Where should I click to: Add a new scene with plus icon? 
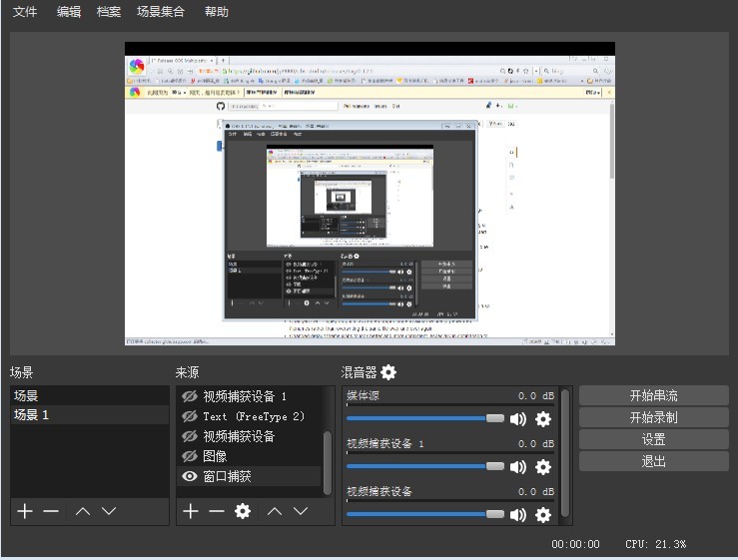coord(25,511)
